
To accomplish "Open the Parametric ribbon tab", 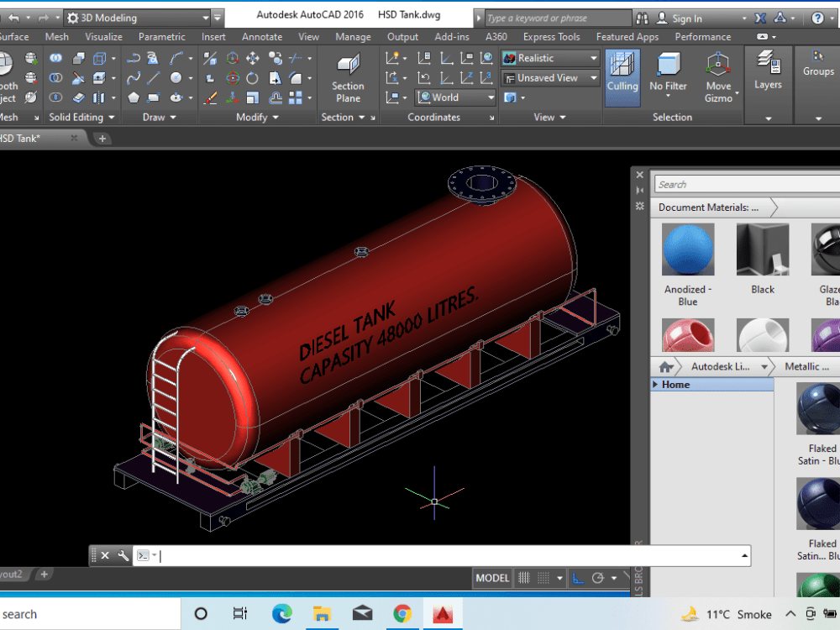I will click(162, 36).
